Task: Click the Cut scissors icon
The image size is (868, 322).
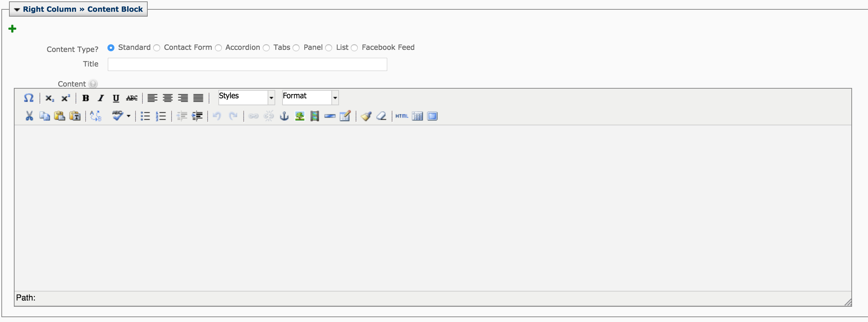Action: 29,116
